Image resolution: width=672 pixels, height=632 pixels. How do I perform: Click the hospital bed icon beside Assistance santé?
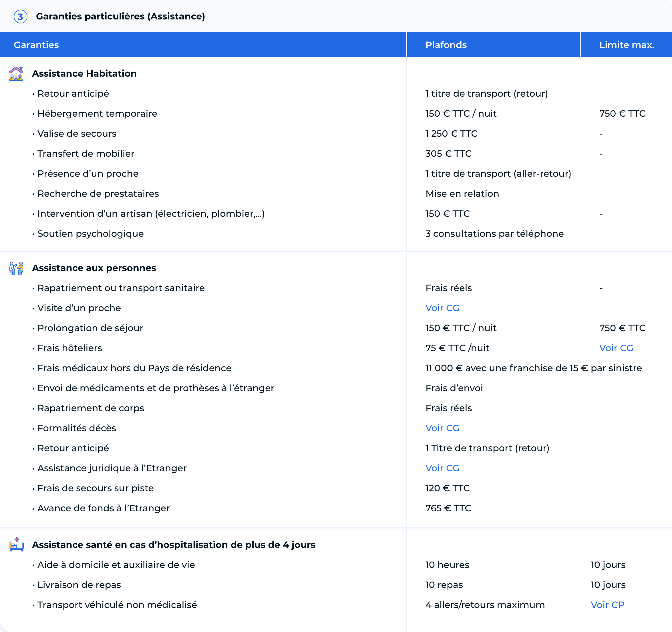tap(17, 544)
